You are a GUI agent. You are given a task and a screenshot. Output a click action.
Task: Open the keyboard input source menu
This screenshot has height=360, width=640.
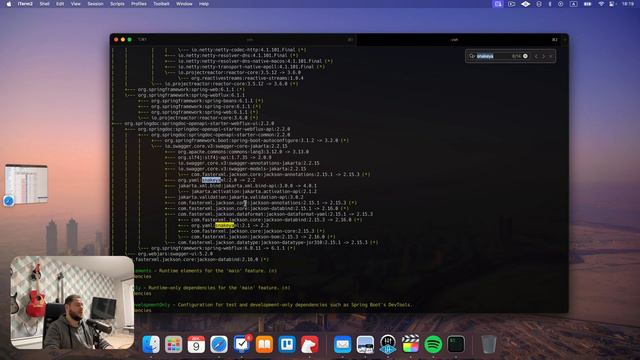pyautogui.click(x=573, y=4)
